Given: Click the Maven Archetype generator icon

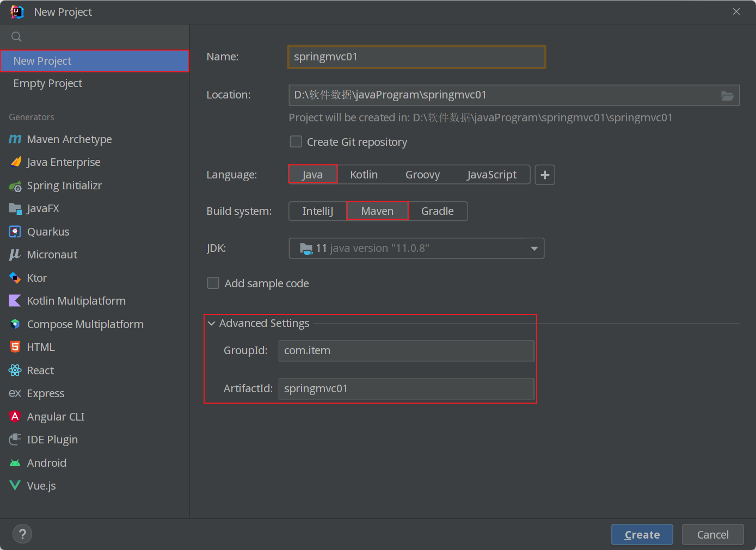Looking at the screenshot, I should coord(15,139).
